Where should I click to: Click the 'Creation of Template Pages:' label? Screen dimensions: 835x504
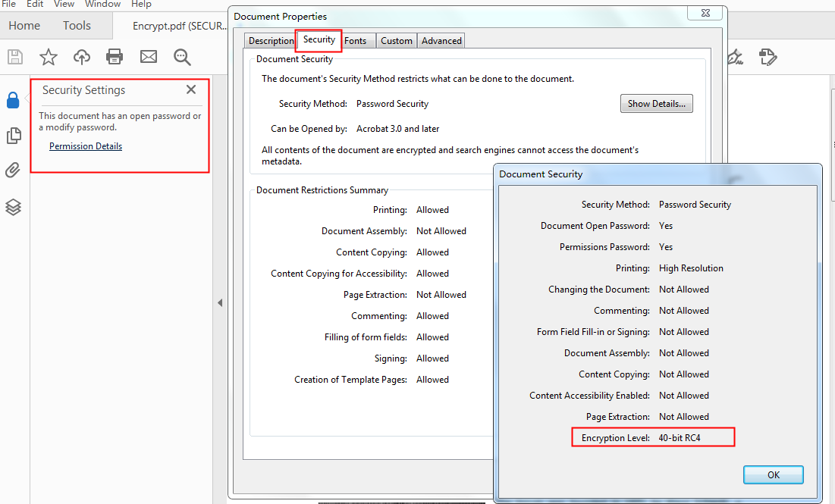(351, 380)
